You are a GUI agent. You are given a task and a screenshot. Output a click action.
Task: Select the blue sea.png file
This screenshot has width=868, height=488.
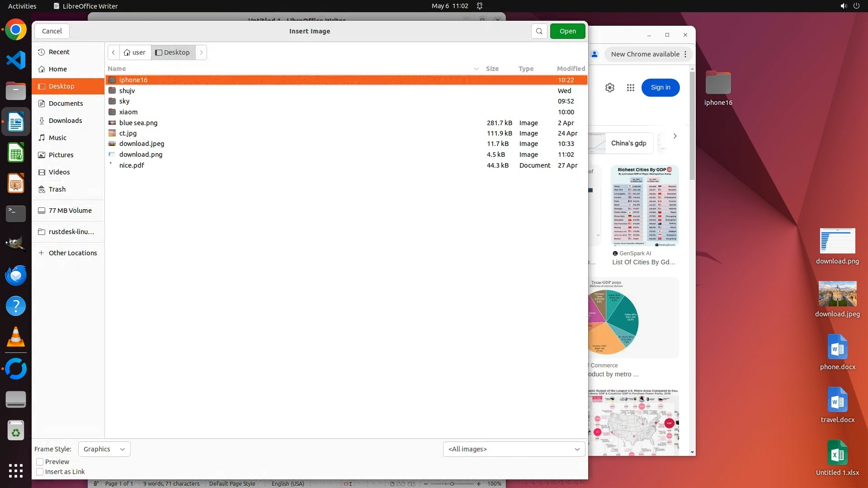pos(138,123)
